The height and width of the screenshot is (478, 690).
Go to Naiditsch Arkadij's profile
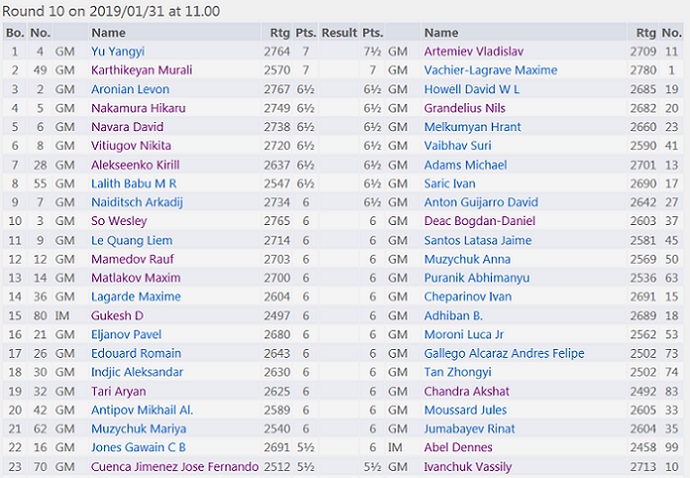pyautogui.click(x=138, y=202)
